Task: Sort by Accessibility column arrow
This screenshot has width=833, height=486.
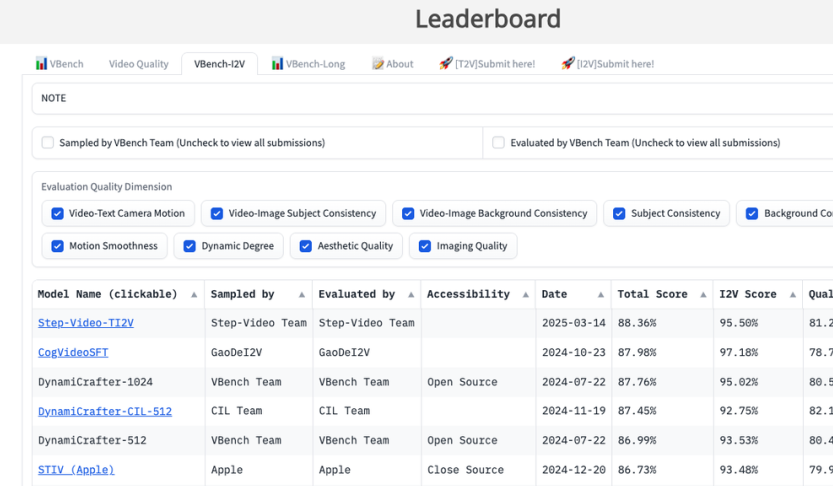Action: coord(525,295)
